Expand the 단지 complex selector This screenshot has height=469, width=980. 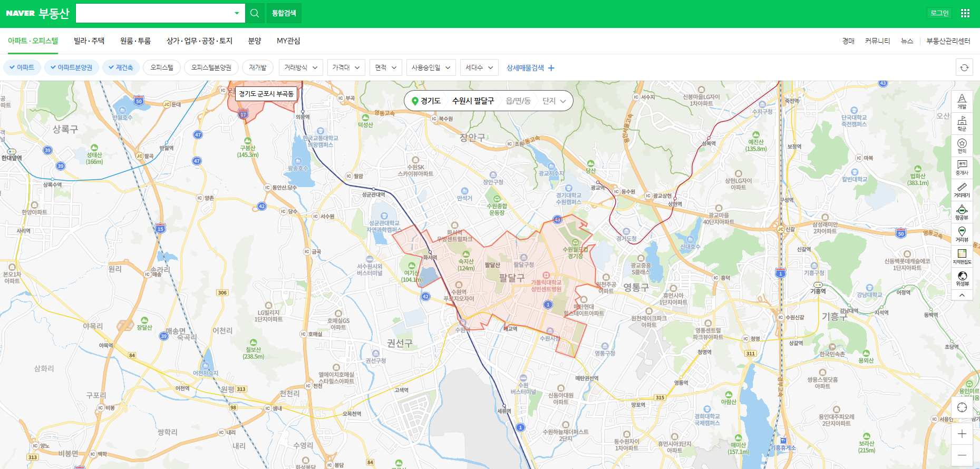554,101
